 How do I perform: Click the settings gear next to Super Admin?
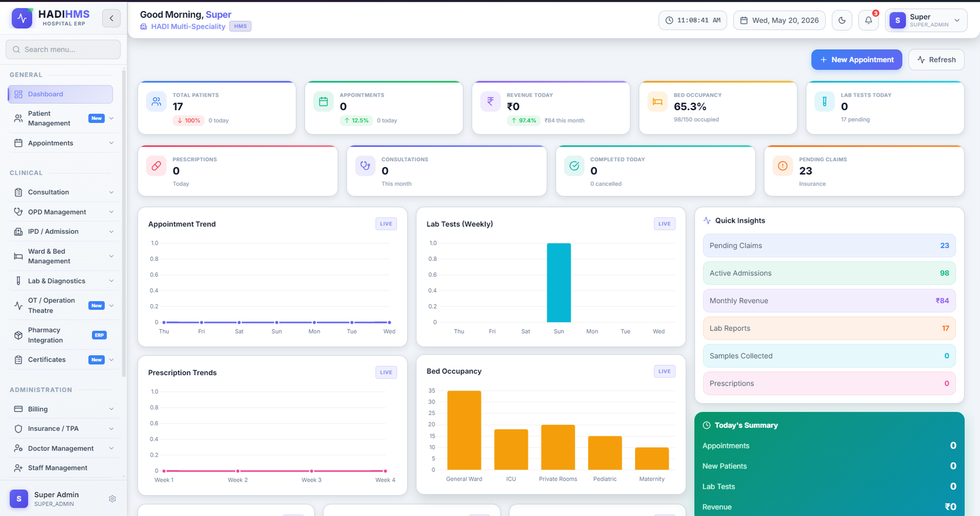point(112,499)
